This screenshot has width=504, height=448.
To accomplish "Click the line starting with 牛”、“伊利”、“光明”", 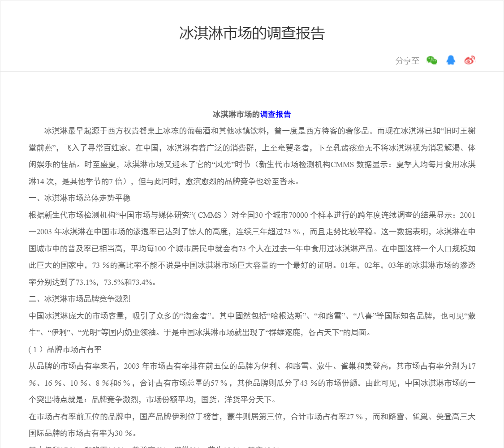I will point(200,332).
